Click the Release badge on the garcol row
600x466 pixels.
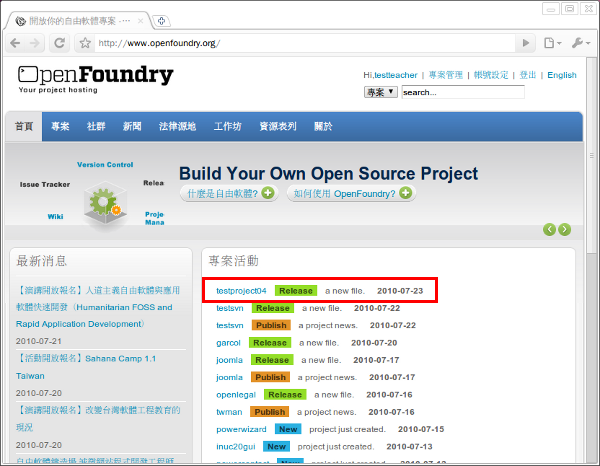tap(270, 343)
